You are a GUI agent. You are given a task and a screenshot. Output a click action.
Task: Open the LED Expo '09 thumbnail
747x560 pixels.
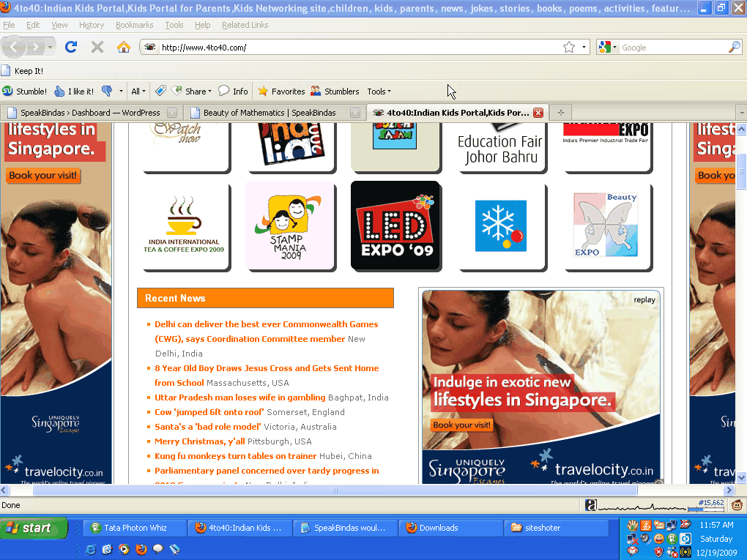pos(395,225)
